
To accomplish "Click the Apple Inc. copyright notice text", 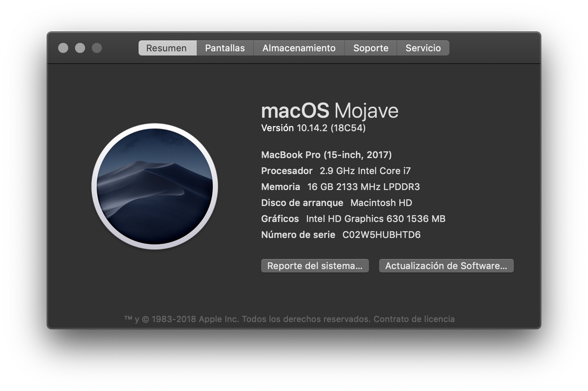I will coord(248,319).
